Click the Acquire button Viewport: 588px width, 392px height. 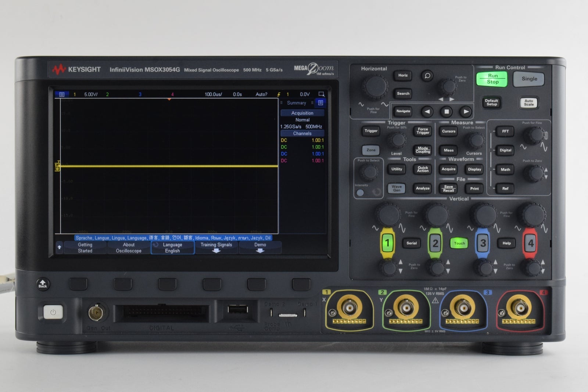click(449, 169)
